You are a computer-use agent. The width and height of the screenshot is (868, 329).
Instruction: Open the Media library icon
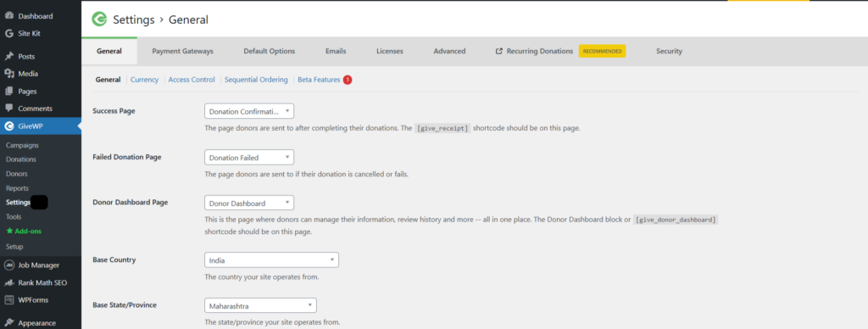tap(8, 74)
